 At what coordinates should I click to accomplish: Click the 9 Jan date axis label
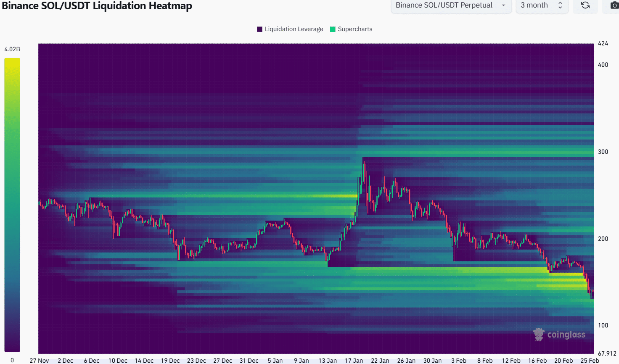click(301, 361)
